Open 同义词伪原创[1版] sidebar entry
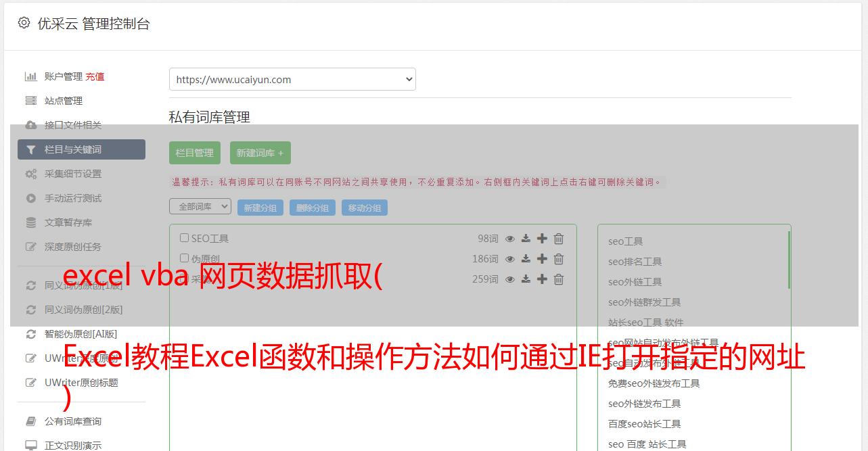 click(84, 285)
